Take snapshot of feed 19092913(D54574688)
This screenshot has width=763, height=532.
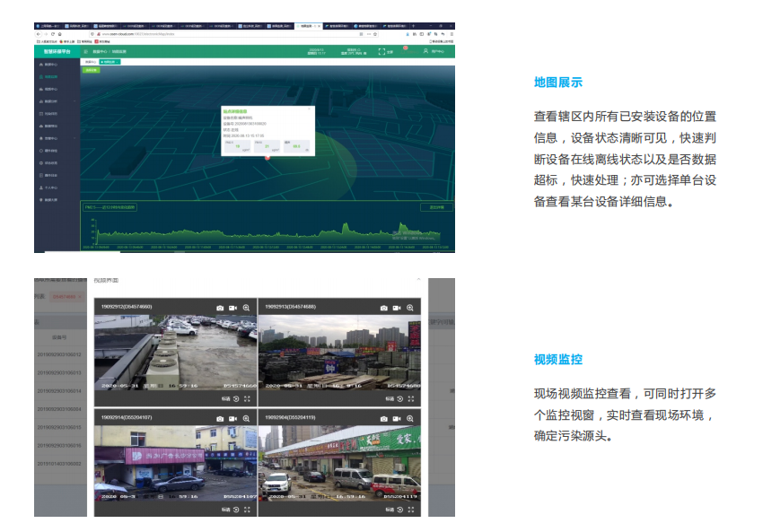tap(384, 308)
